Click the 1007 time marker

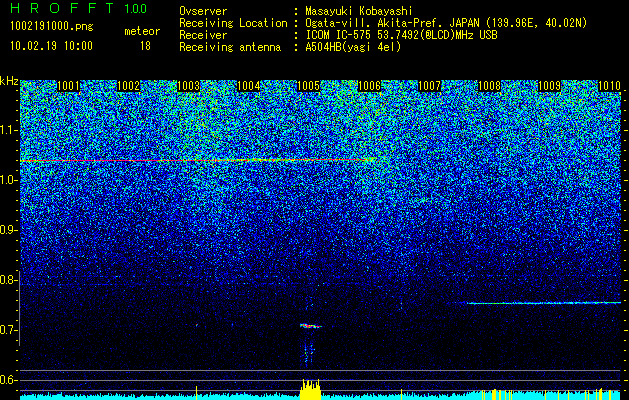(x=429, y=86)
